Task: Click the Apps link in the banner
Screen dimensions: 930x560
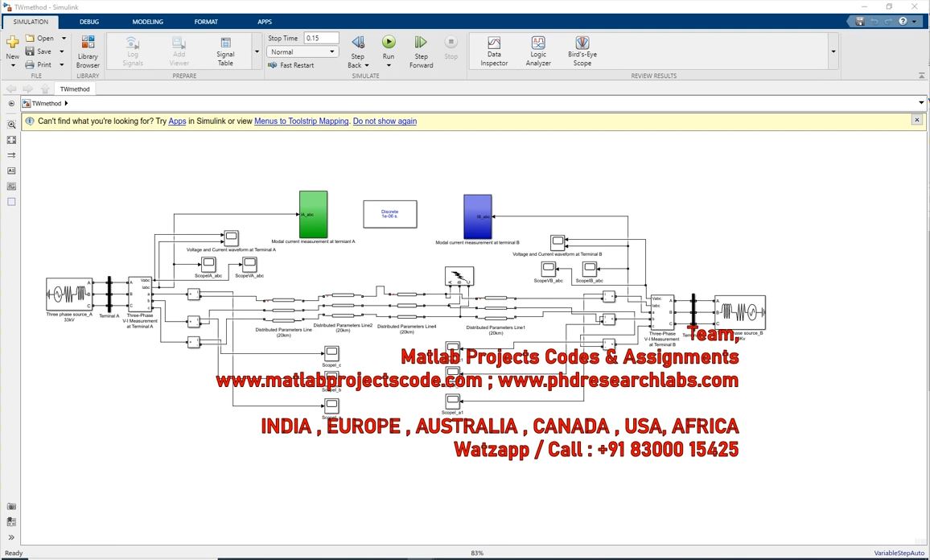Action: click(x=177, y=121)
